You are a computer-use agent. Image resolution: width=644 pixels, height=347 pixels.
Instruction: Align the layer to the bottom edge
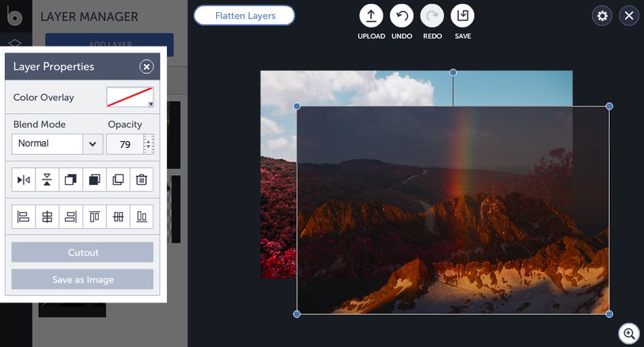[x=142, y=216]
